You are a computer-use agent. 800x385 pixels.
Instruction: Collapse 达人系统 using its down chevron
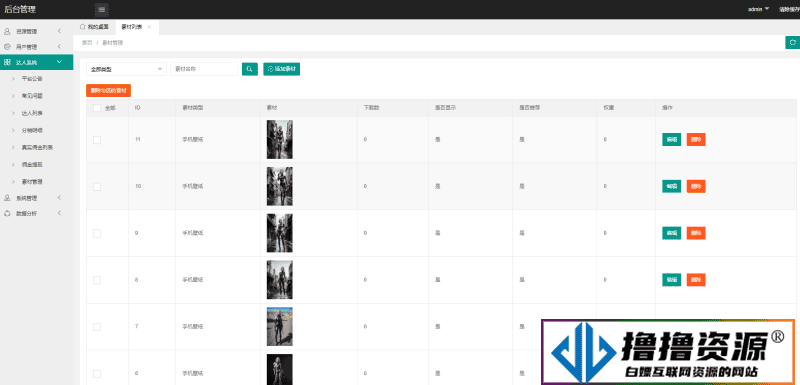pos(59,62)
